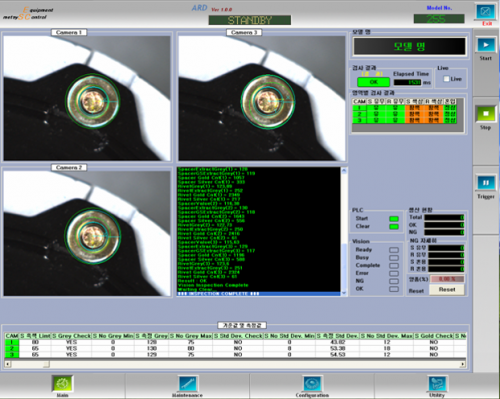500x399 pixels.
Task: Click the log window scroll up arrow
Action: (344, 171)
